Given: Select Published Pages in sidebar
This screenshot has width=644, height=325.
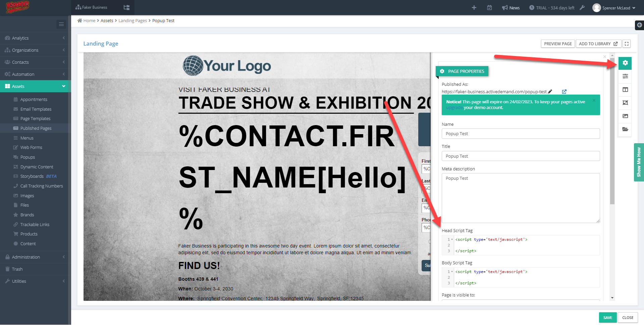Looking at the screenshot, I should pyautogui.click(x=36, y=128).
